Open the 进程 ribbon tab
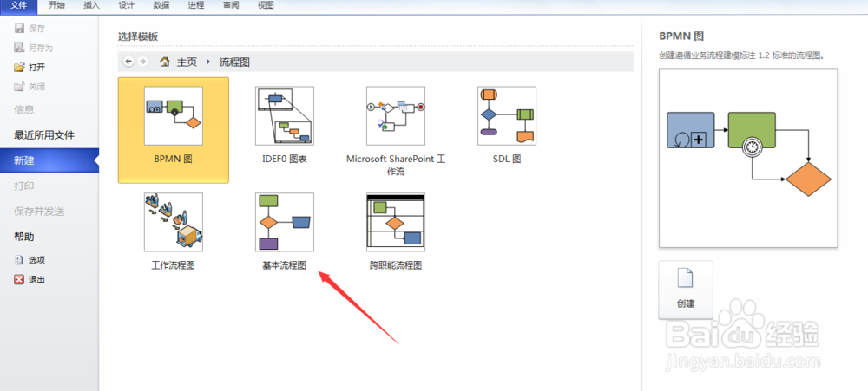 coord(196,6)
